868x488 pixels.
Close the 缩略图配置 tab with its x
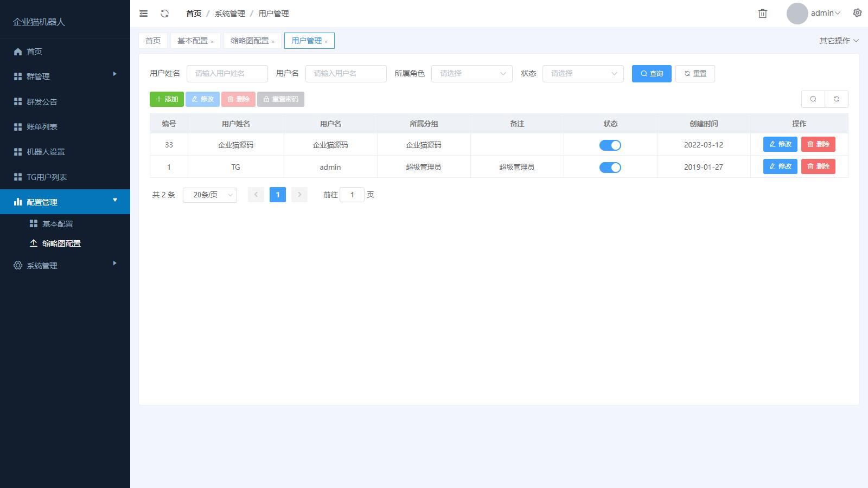click(273, 42)
